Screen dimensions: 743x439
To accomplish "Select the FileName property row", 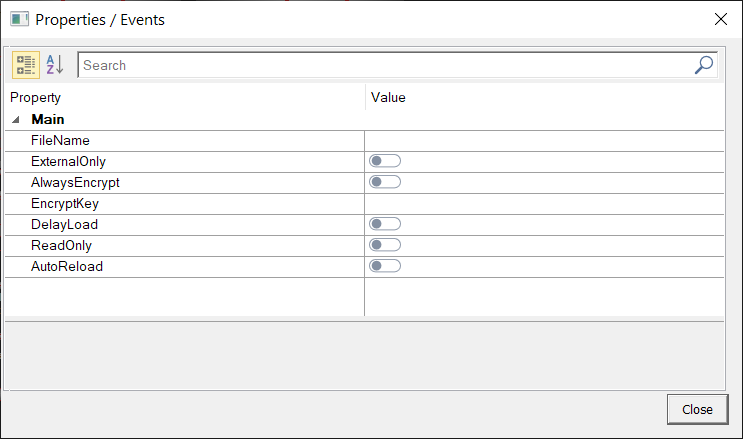I will pos(364,141).
